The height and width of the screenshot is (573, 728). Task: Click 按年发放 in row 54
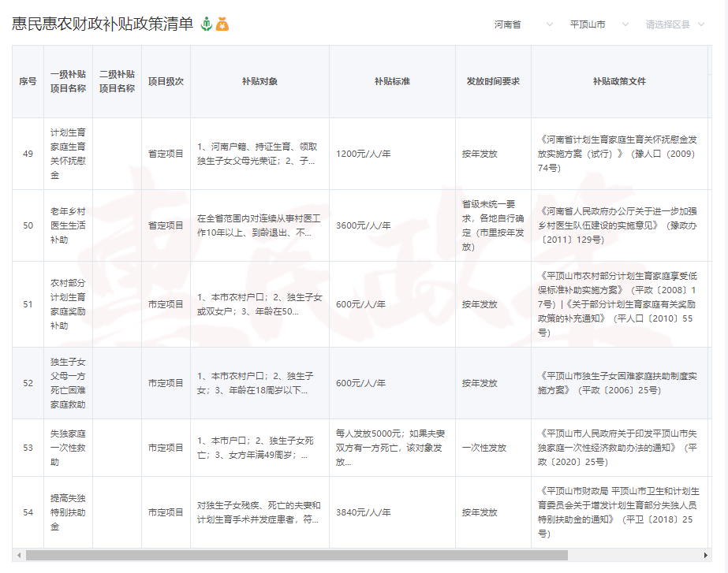(480, 512)
